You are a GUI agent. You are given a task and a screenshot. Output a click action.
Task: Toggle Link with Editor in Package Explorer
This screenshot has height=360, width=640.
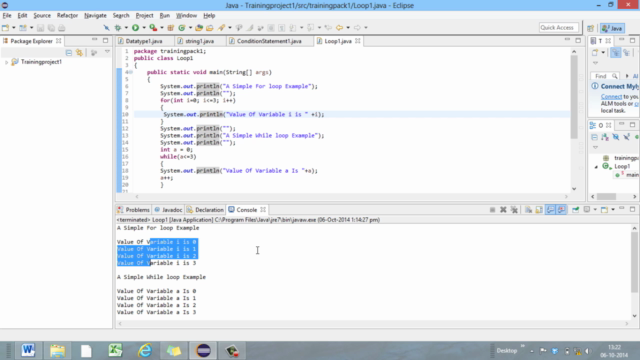pos(80,53)
